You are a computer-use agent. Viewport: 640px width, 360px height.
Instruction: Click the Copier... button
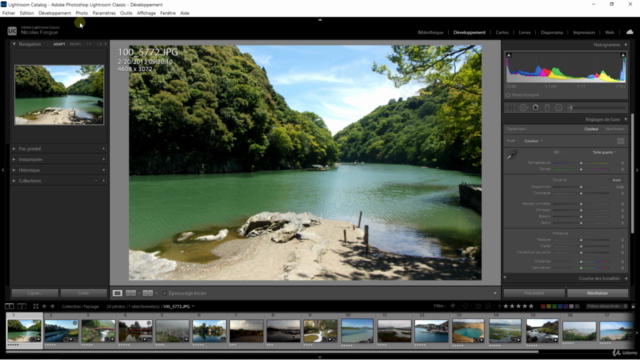[x=35, y=293]
